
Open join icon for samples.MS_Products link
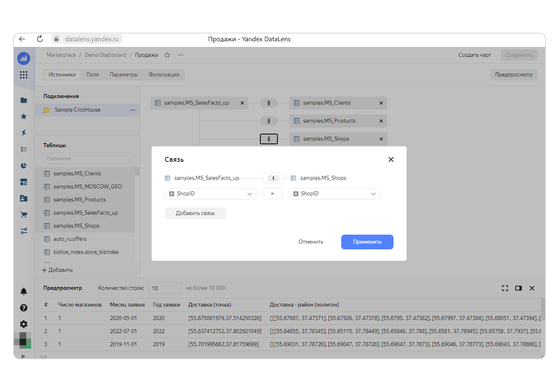tap(269, 121)
